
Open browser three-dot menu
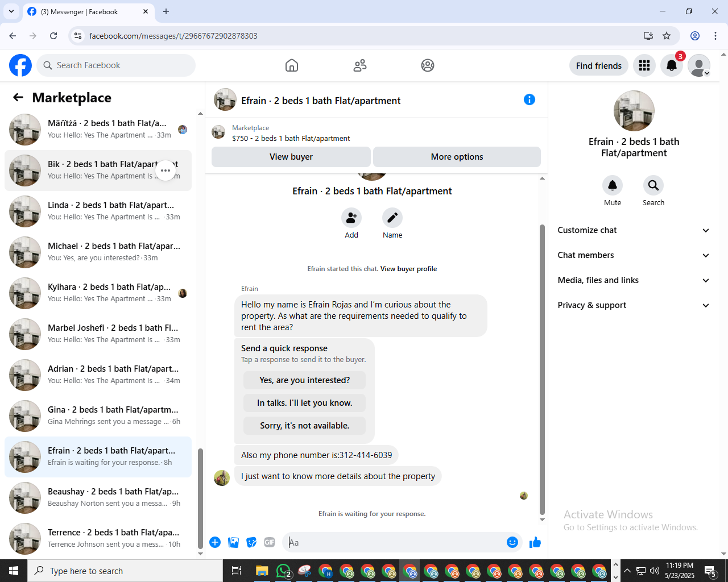point(715,36)
